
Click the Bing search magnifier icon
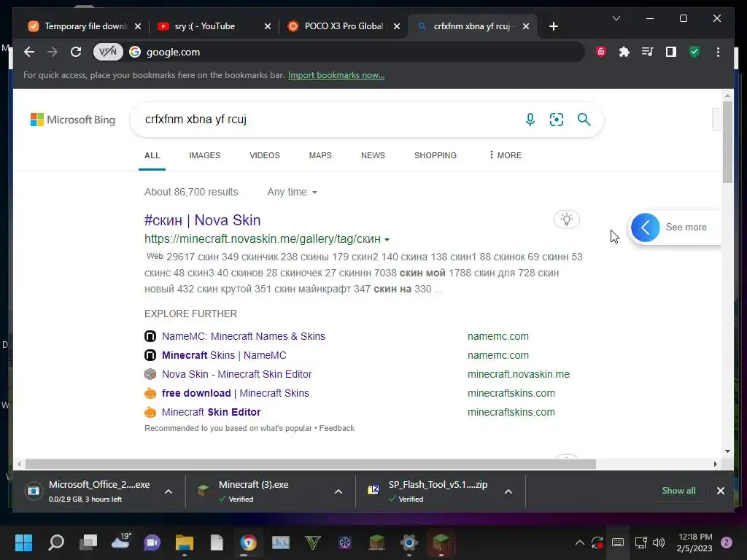coord(584,120)
